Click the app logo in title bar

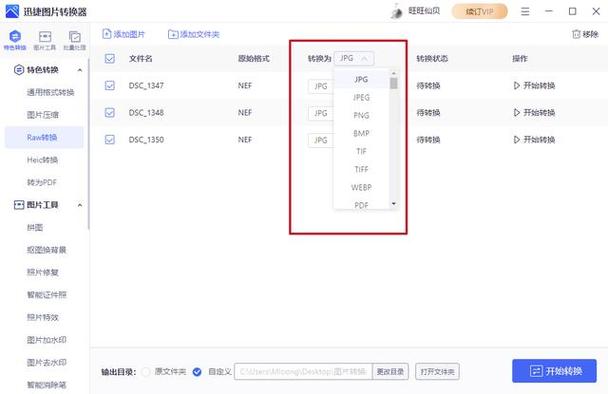(x=12, y=11)
